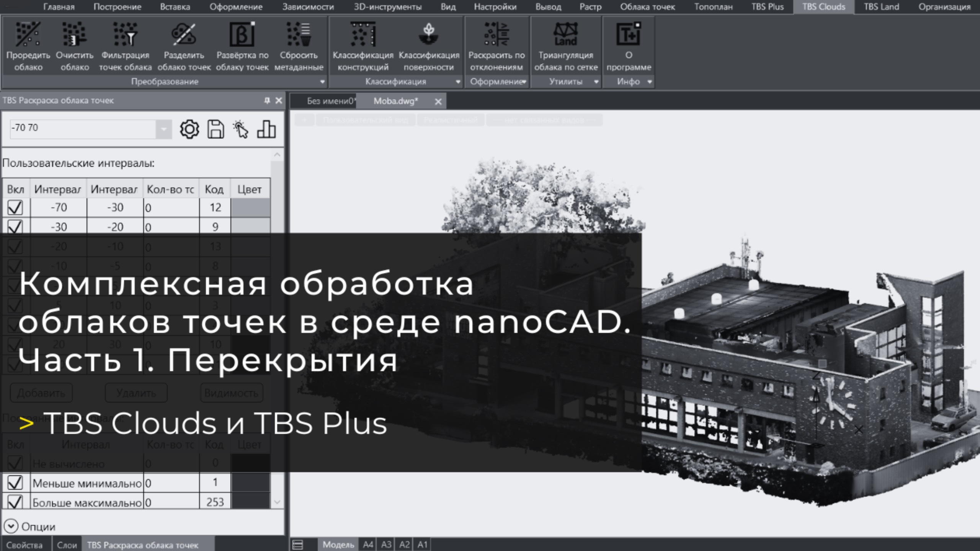The height and width of the screenshot is (551, 980).
Task: Switch to the TBS Plus ribbon tab
Action: click(767, 7)
